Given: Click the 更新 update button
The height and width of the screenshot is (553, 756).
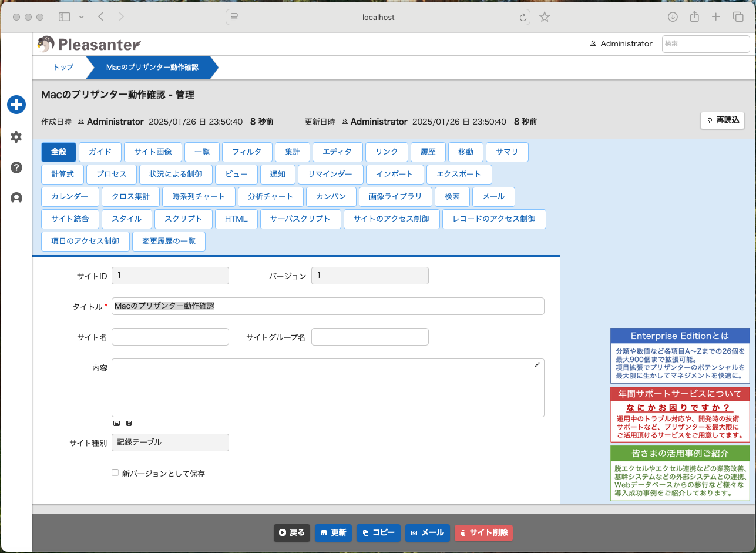Looking at the screenshot, I should (x=333, y=533).
